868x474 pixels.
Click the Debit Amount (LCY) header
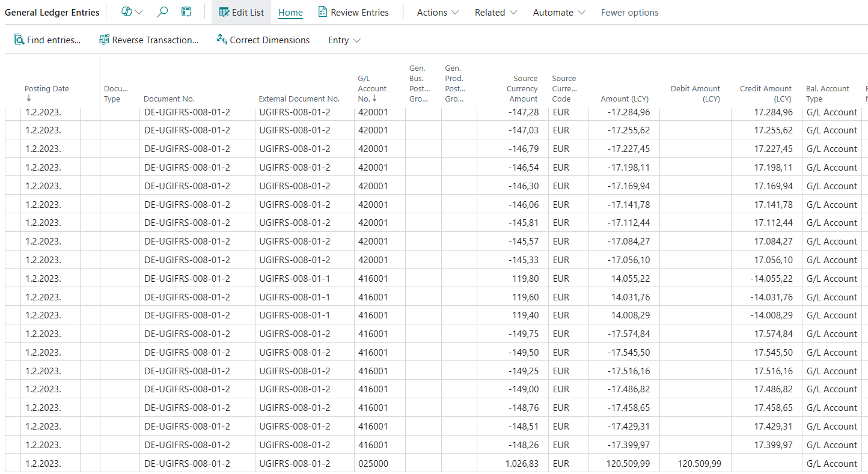695,94
